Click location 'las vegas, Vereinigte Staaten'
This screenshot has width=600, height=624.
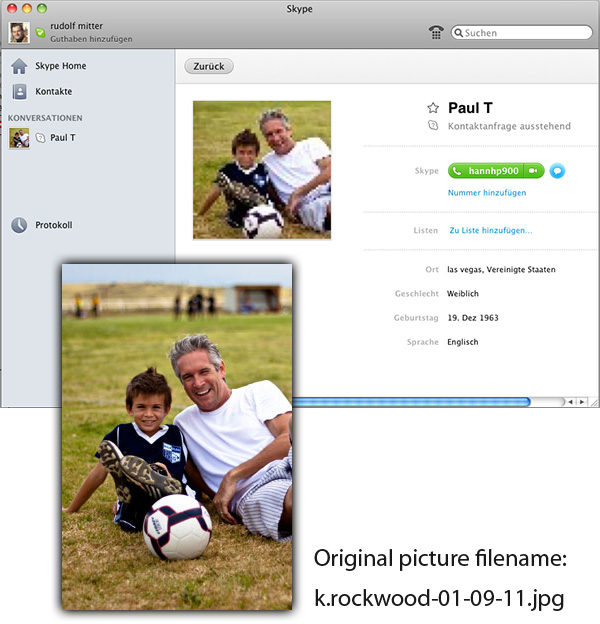point(501,269)
